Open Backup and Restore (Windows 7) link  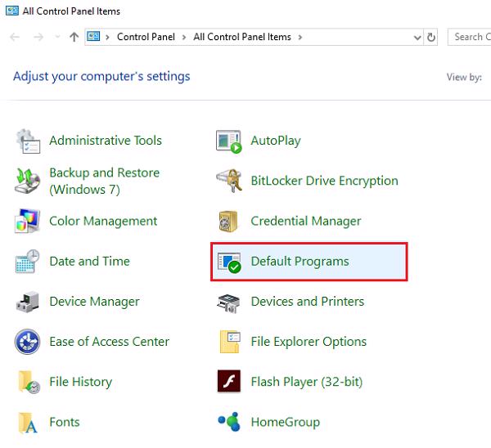(x=104, y=181)
